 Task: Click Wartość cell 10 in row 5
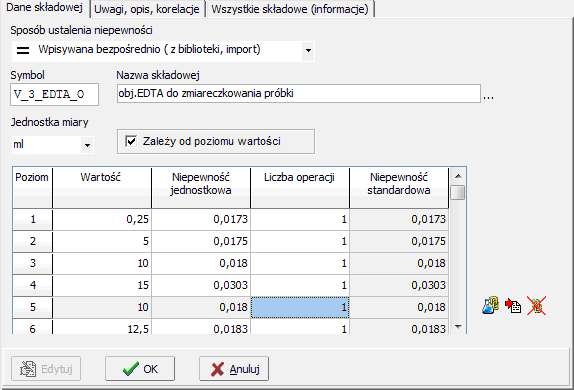click(102, 307)
